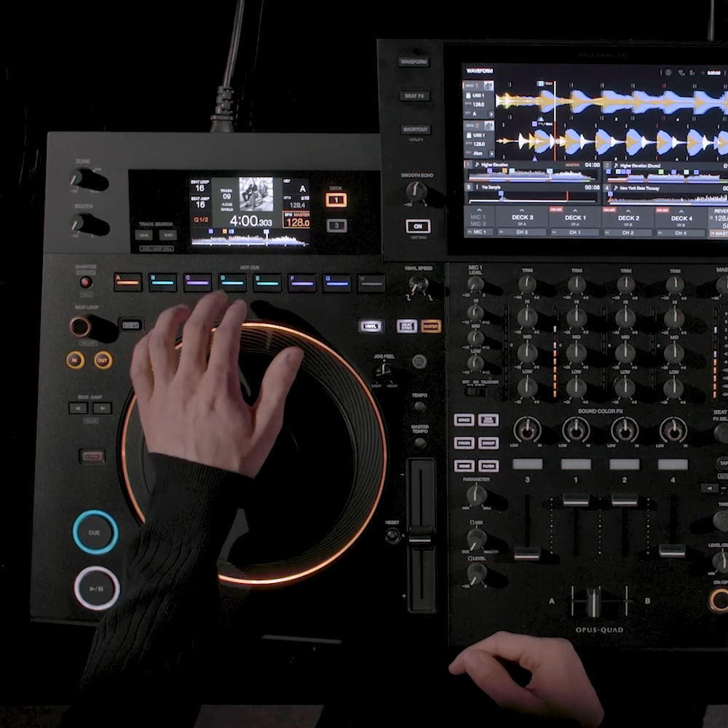Select Deck 1 button beside the display
The height and width of the screenshot is (728, 728).
(x=336, y=200)
